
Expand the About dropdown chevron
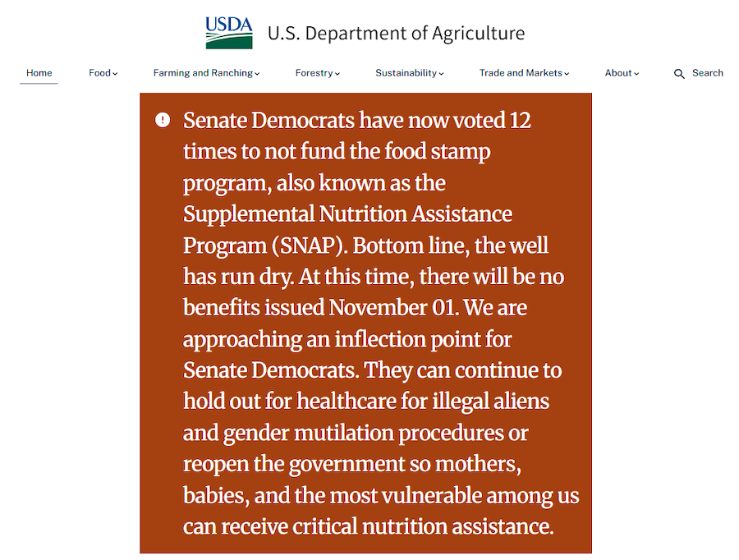636,74
